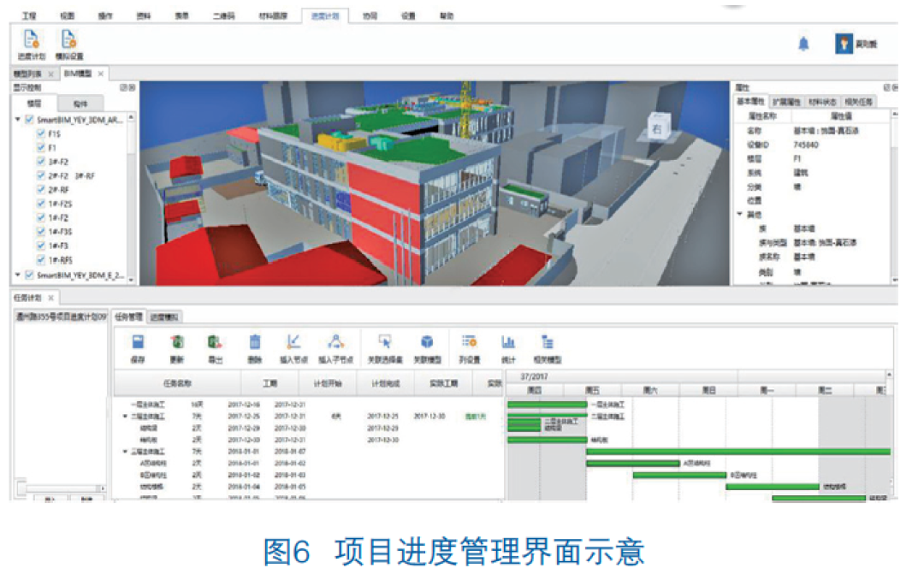The image size is (924, 574).
Task: Toggle the 1#-RFS floor checkbox
Action: tap(41, 259)
